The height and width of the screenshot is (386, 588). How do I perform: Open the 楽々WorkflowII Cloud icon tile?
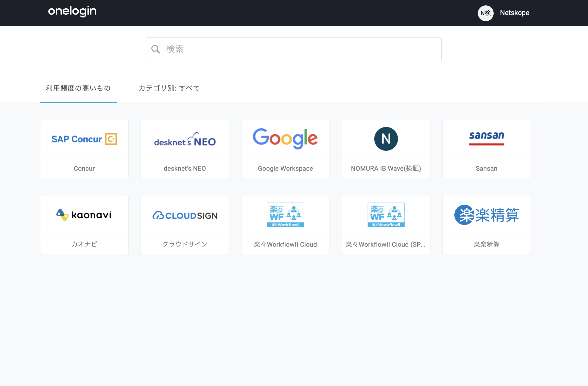(x=285, y=215)
